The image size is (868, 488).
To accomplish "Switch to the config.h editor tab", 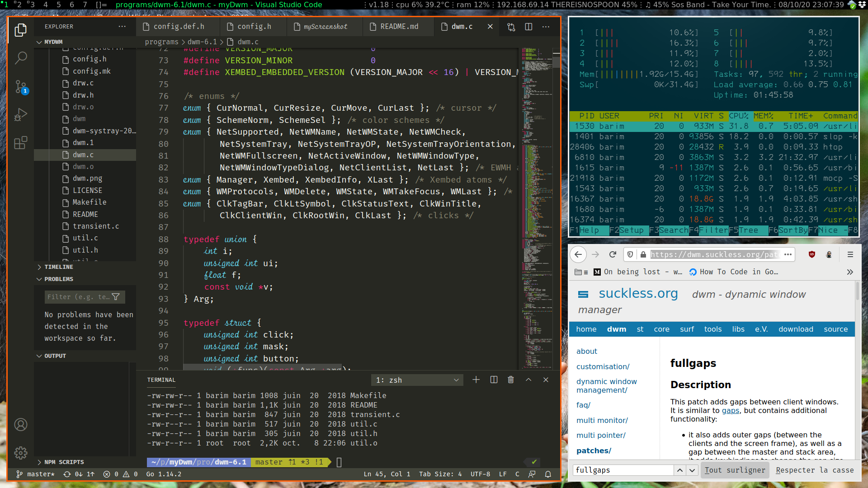I will [254, 27].
